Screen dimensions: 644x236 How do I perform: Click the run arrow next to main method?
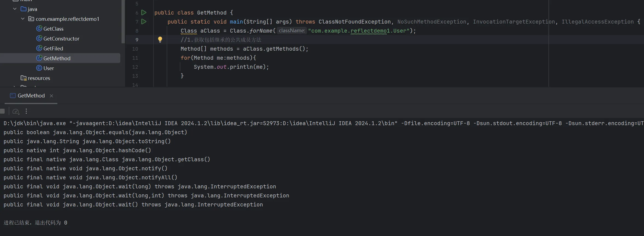tap(144, 22)
